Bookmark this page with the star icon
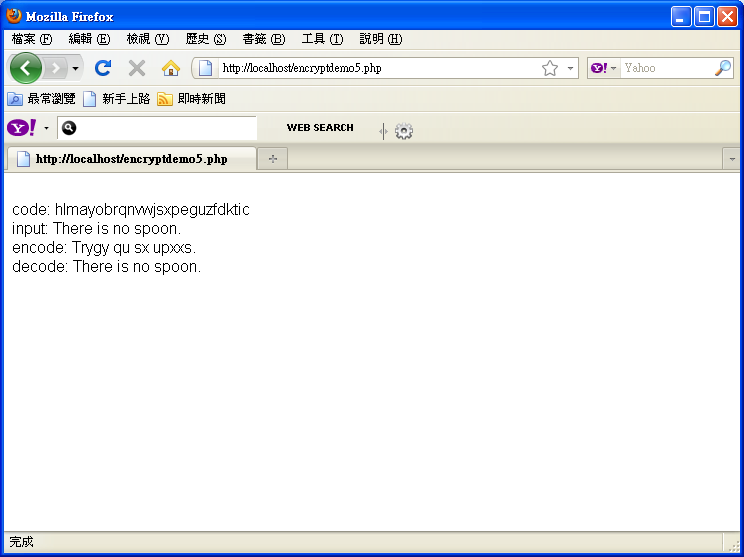 (549, 68)
